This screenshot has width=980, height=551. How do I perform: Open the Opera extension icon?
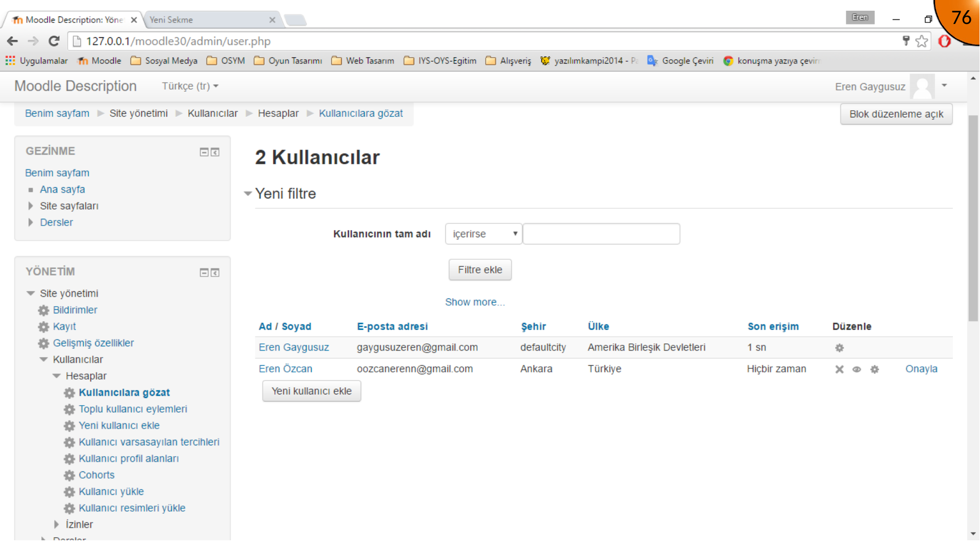(x=944, y=41)
